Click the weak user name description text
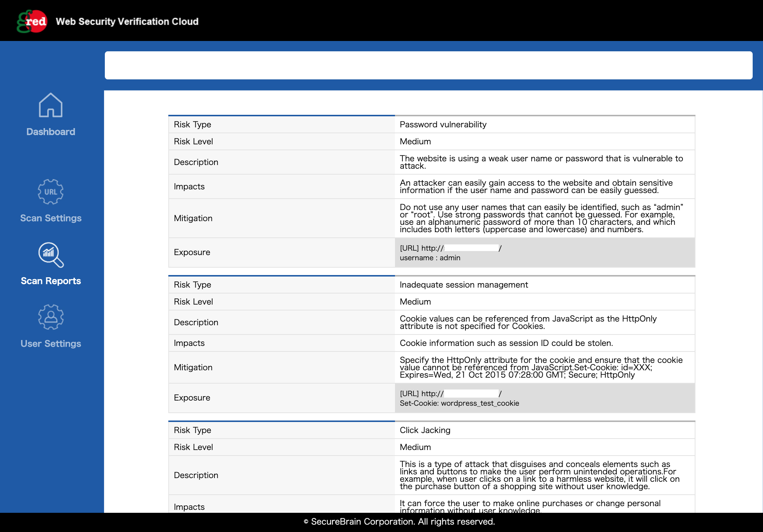The height and width of the screenshot is (532, 763). (542, 162)
